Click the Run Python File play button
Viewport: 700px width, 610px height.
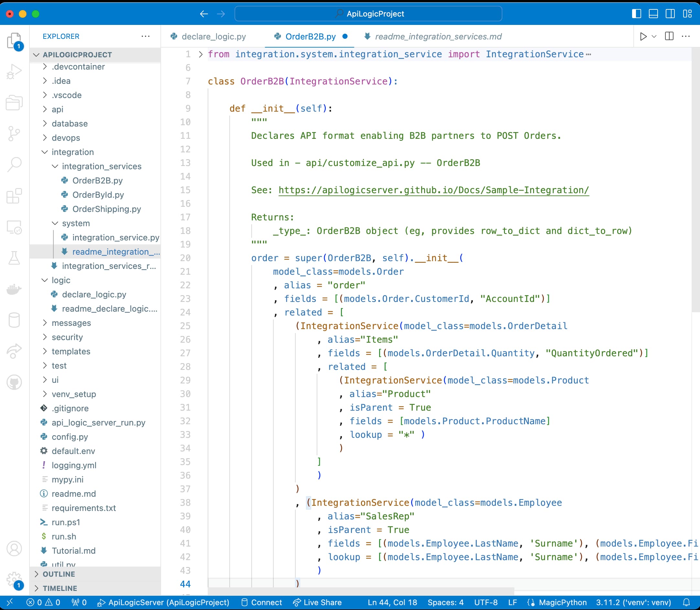(643, 37)
